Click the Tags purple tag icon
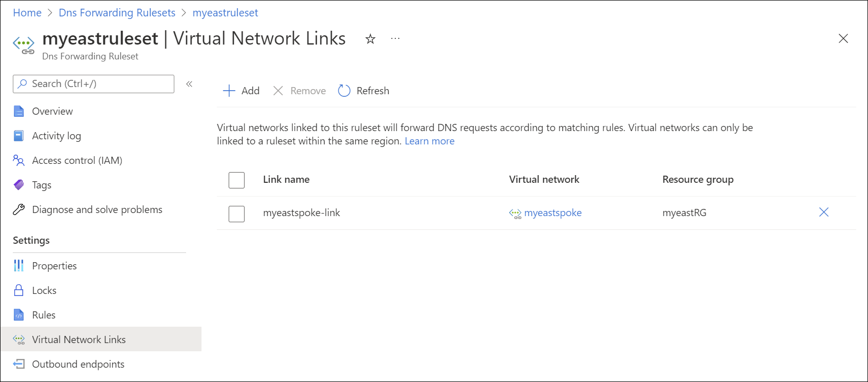The image size is (868, 382). [x=19, y=185]
